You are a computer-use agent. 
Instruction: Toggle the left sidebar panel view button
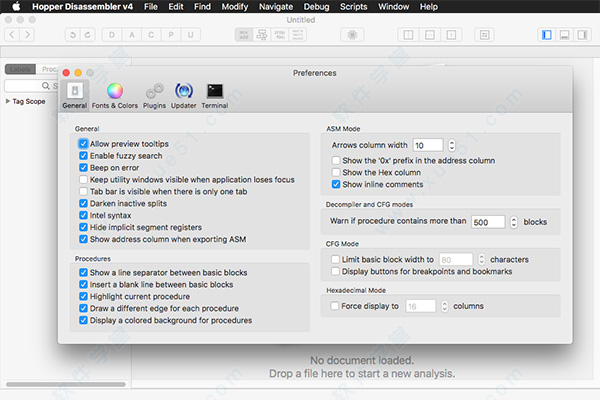click(x=546, y=34)
